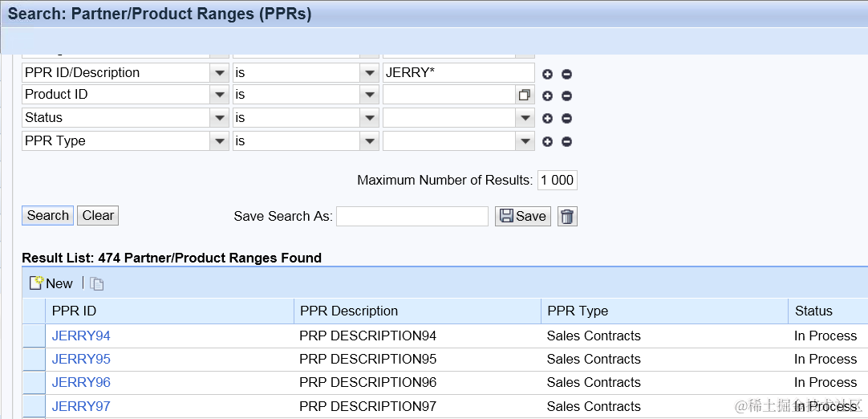
Task: Add a criterion row after Status
Action: pyautogui.click(x=548, y=119)
